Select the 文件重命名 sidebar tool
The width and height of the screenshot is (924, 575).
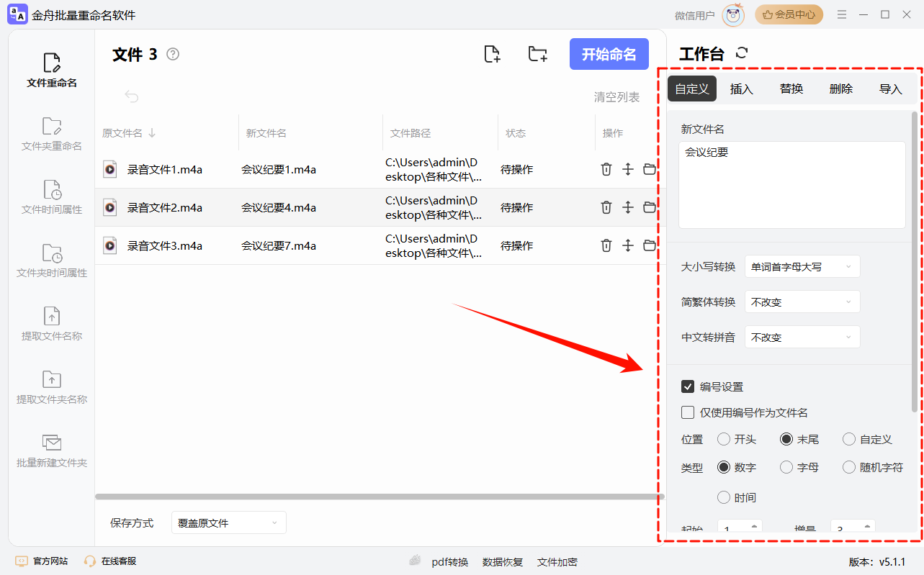[51, 68]
